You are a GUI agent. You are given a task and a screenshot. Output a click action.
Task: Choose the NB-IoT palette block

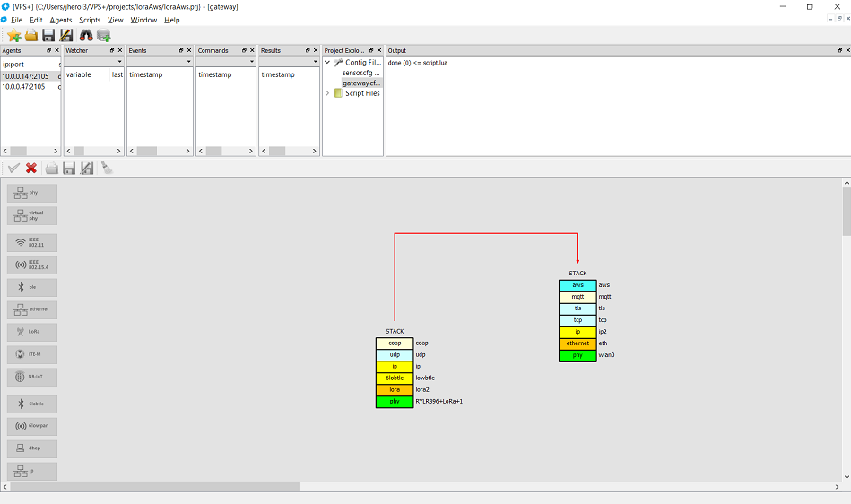(x=32, y=377)
